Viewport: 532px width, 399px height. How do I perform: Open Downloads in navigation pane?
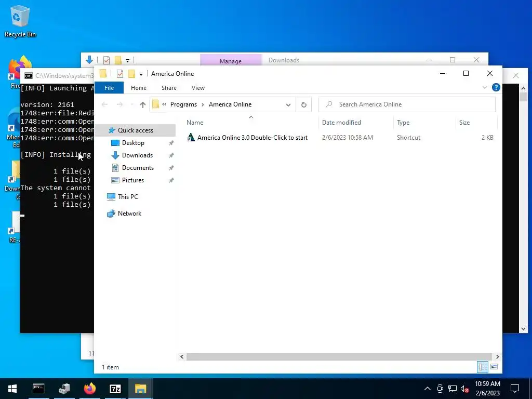137,155
